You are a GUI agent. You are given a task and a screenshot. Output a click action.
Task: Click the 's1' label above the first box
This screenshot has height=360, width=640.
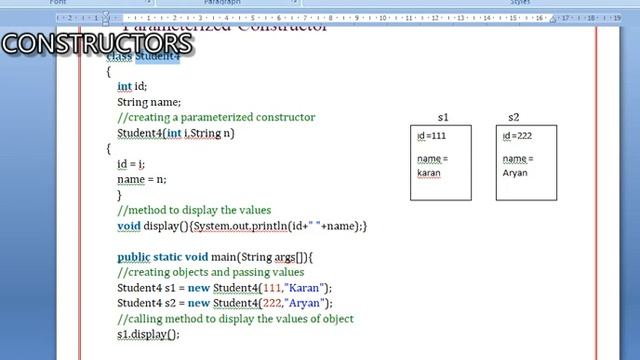[x=443, y=118]
